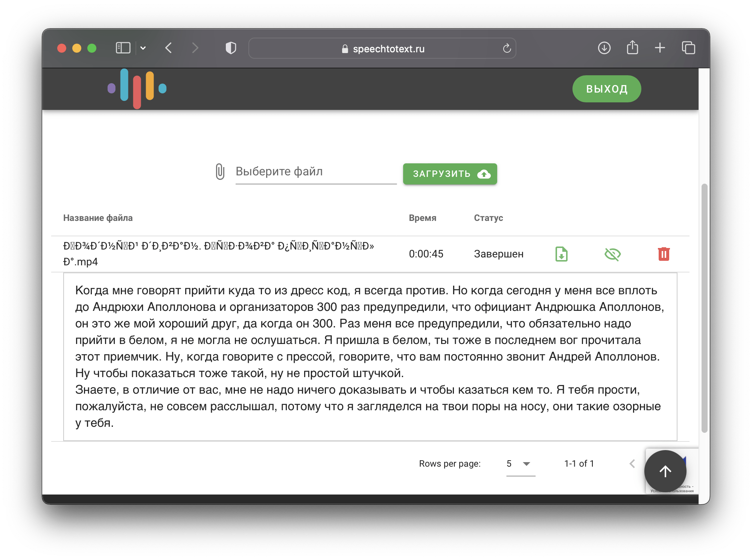Image resolution: width=752 pixels, height=560 pixels.
Task: Click the page vertical scrollbar
Action: (x=704, y=308)
